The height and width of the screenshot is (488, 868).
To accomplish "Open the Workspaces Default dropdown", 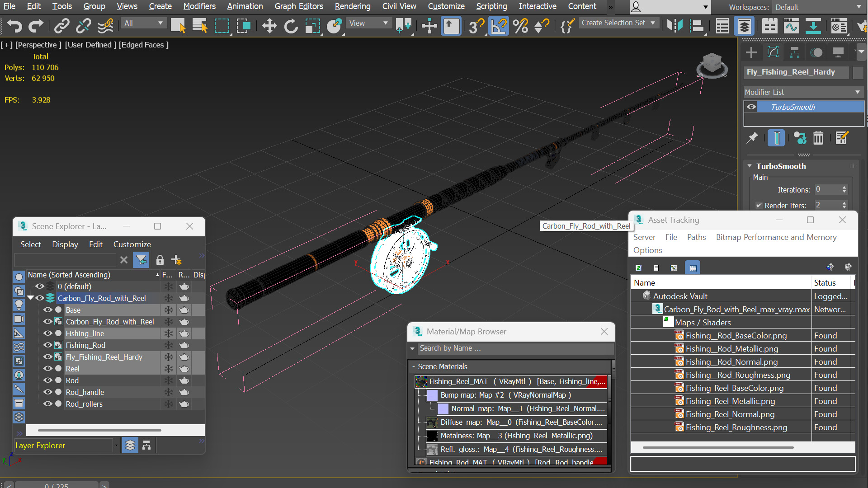I will pos(818,7).
